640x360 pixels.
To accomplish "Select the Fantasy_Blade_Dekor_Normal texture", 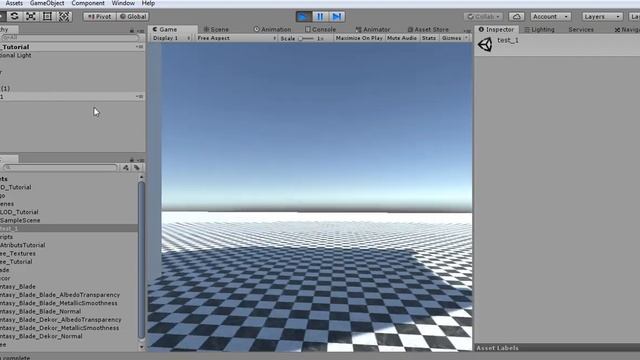I will point(41,336).
